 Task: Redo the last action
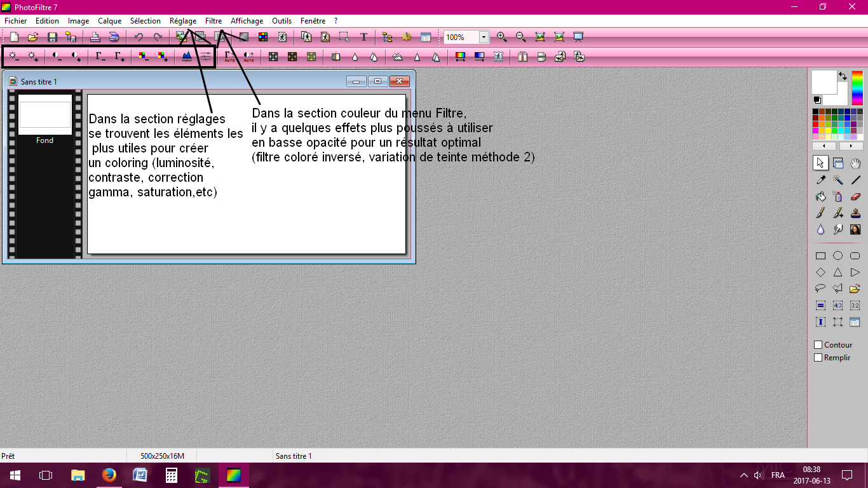click(158, 37)
